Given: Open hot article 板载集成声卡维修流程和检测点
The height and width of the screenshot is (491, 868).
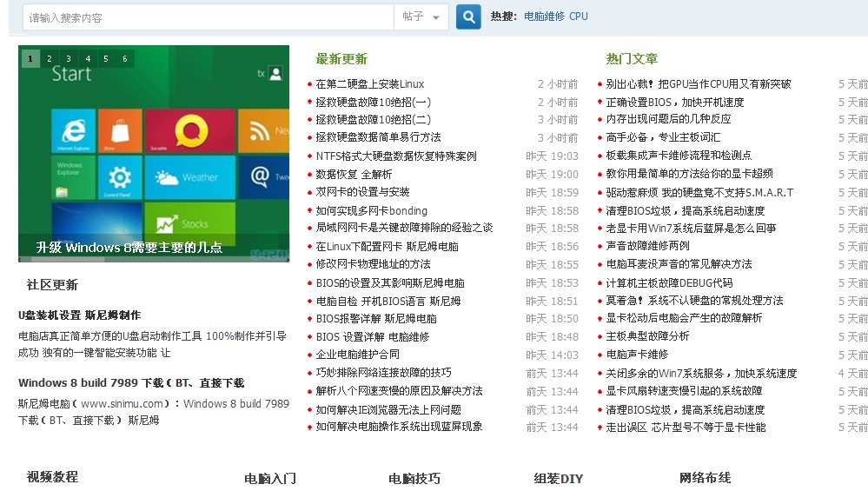Looking at the screenshot, I should pos(679,156).
